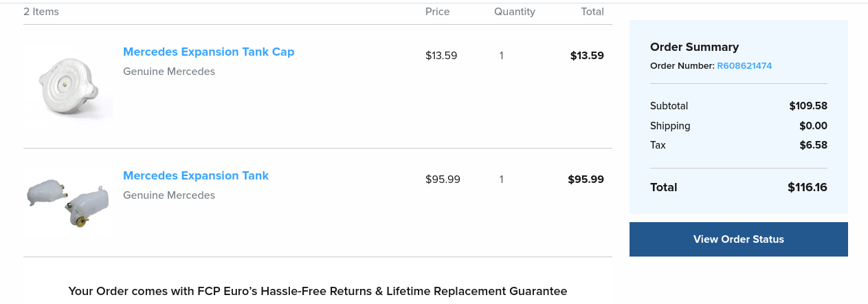Select the $95.99 unit price
This screenshot has width=868, height=304.
[x=443, y=180]
